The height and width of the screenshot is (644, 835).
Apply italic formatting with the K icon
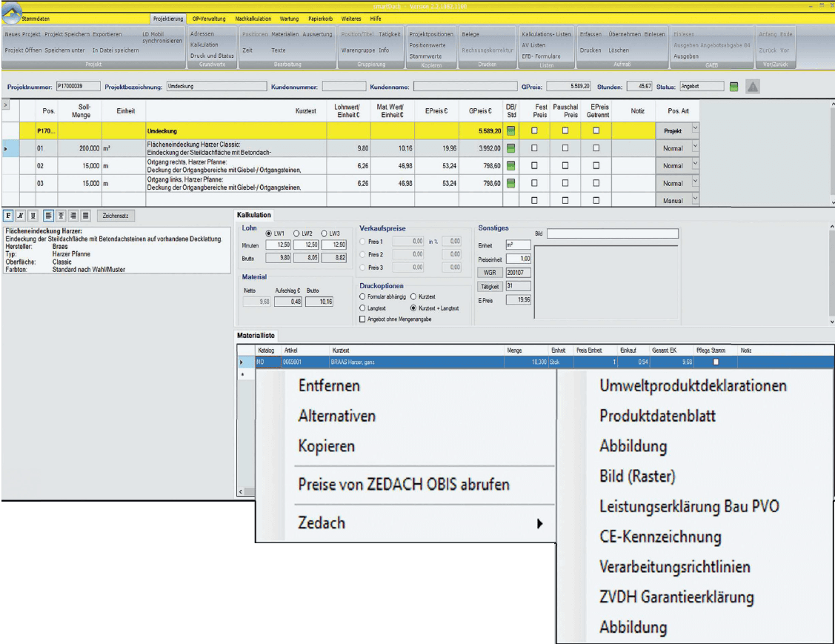pos(21,216)
